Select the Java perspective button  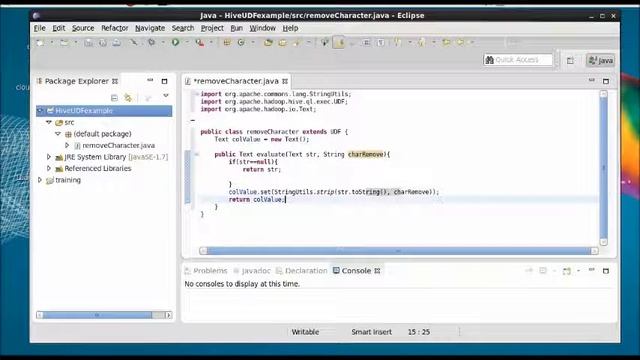tap(600, 60)
